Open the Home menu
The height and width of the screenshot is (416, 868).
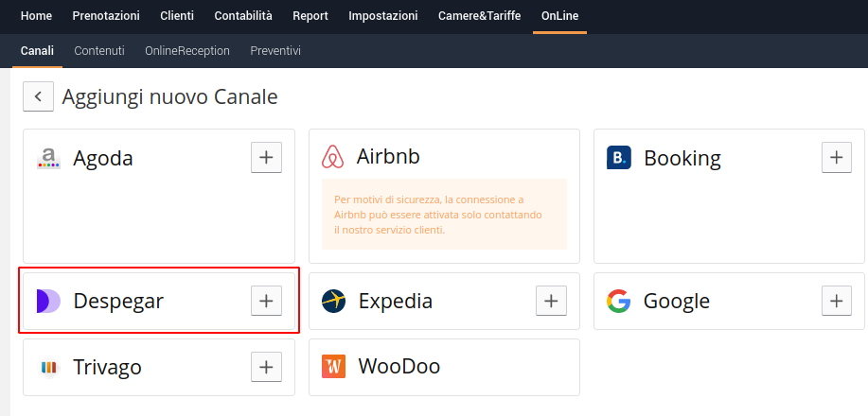tap(37, 16)
